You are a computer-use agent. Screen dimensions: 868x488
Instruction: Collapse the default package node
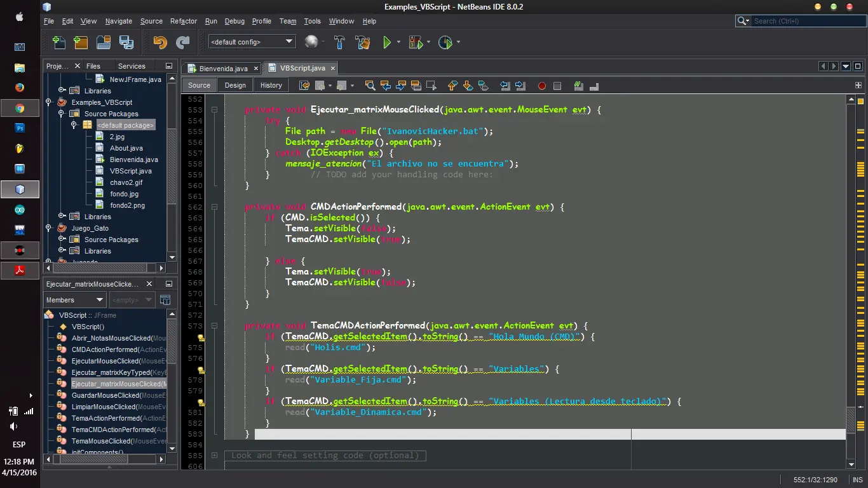pos(74,125)
